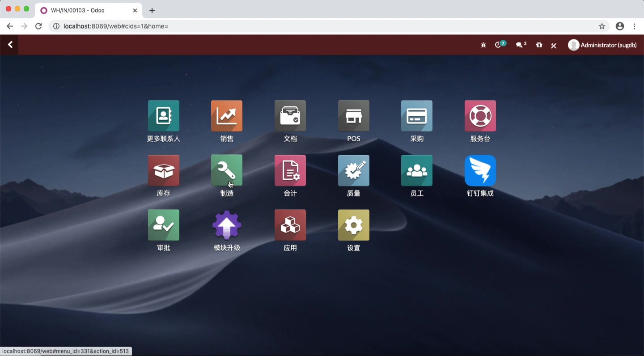Launch the POS app
Viewport: 644px width, 356px height.
click(353, 121)
